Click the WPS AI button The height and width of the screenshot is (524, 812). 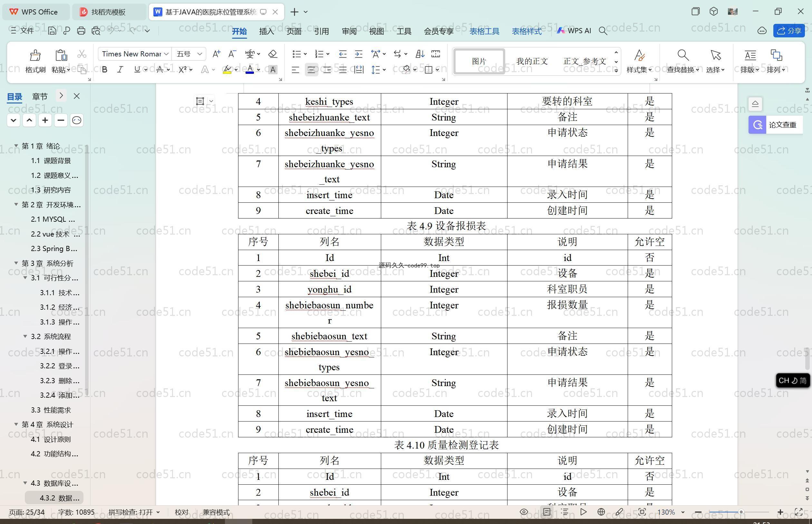point(574,31)
